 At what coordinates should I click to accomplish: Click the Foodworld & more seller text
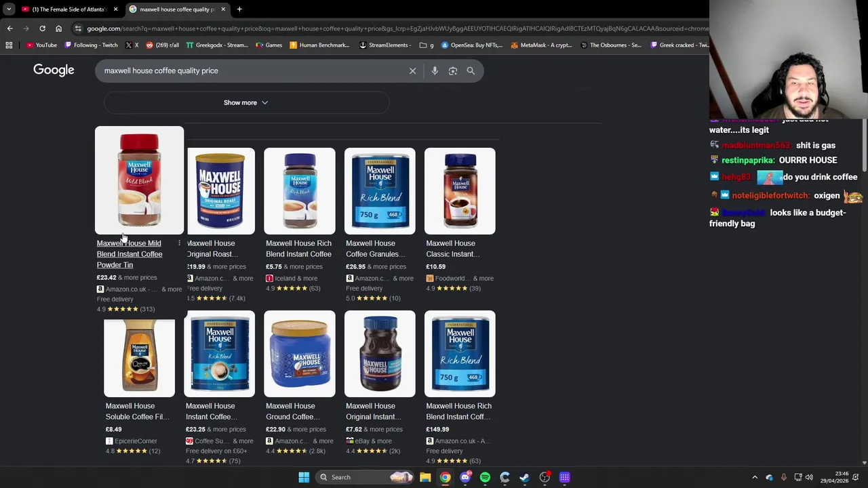coord(465,279)
